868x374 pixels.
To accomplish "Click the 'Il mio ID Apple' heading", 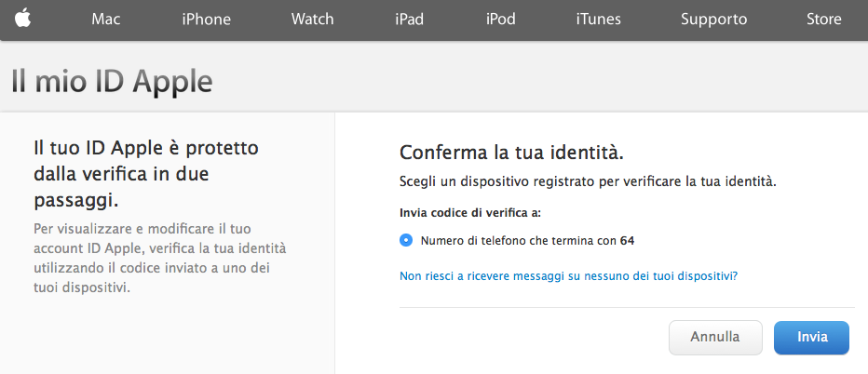I will [x=112, y=81].
